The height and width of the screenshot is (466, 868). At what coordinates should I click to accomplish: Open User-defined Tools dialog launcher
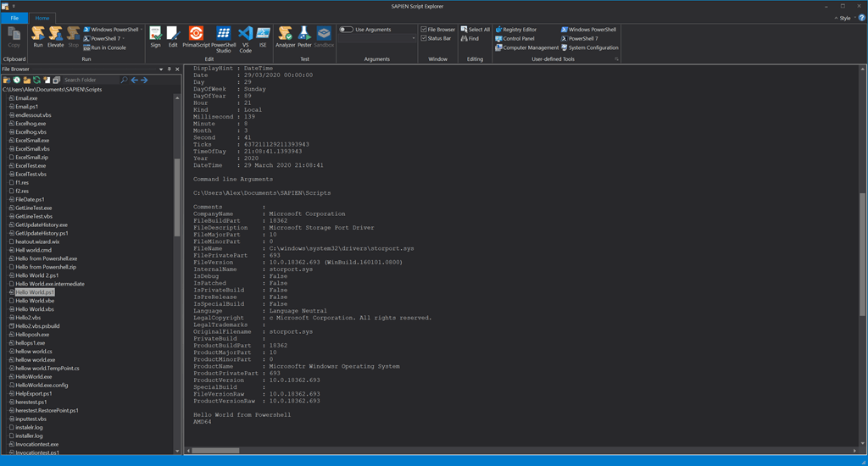pyautogui.click(x=616, y=58)
